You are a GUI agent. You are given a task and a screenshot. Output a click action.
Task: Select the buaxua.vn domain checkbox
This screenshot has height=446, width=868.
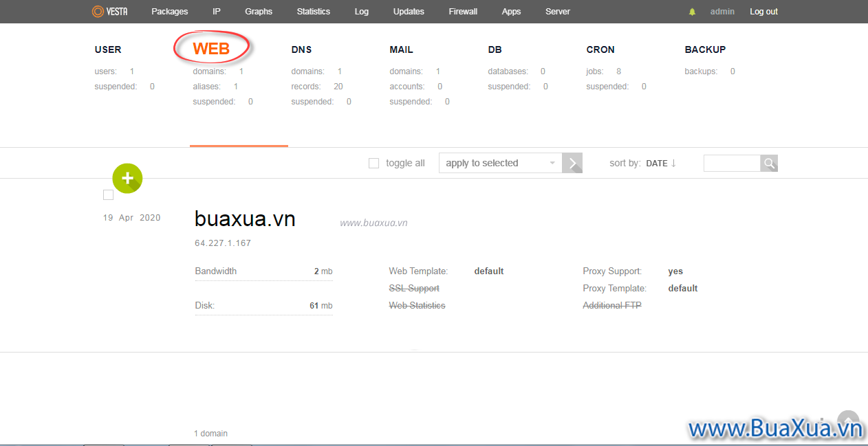[108, 195]
